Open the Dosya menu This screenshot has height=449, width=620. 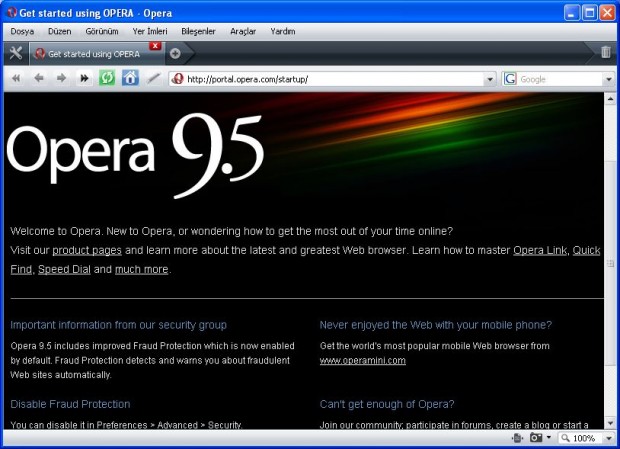pyautogui.click(x=22, y=31)
